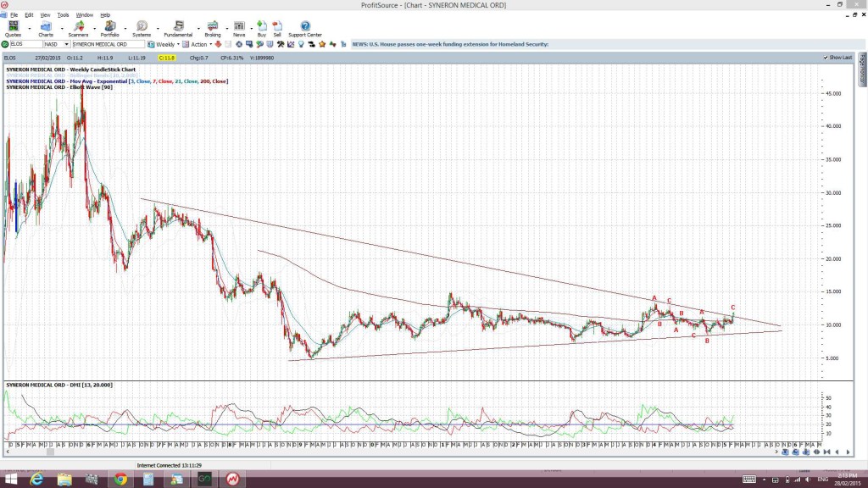Expand the Quotes dropdown arrow
Screen dimensions: 868x488
pyautogui.click(x=30, y=28)
